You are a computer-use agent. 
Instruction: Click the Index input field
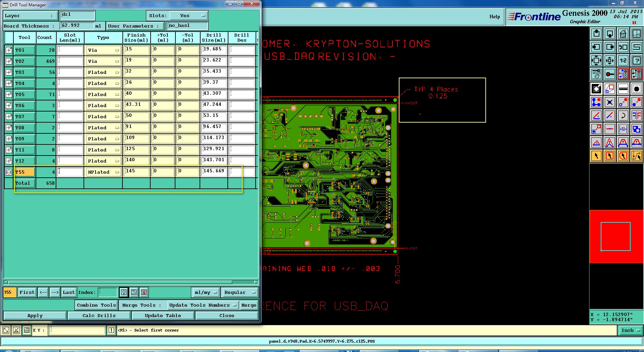click(108, 292)
